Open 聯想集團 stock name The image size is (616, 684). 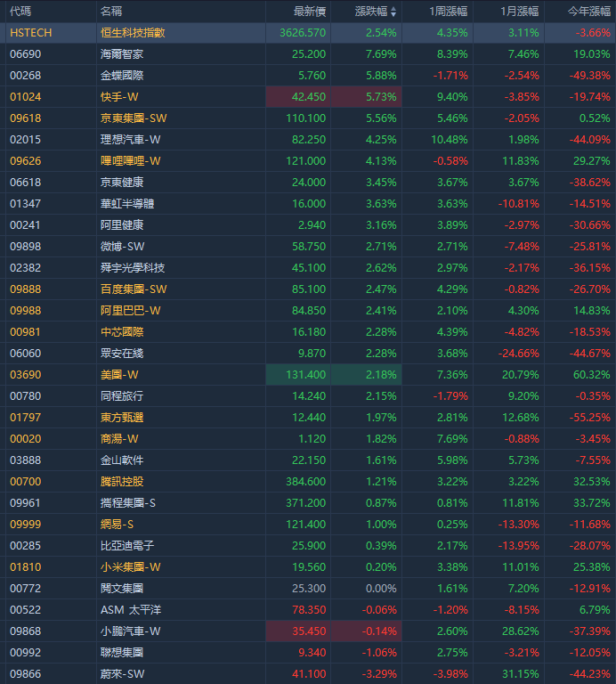click(x=122, y=653)
